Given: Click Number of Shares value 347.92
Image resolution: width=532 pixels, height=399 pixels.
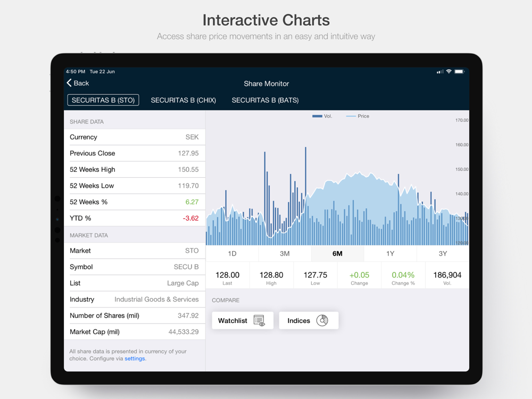Looking at the screenshot, I should click(188, 315).
